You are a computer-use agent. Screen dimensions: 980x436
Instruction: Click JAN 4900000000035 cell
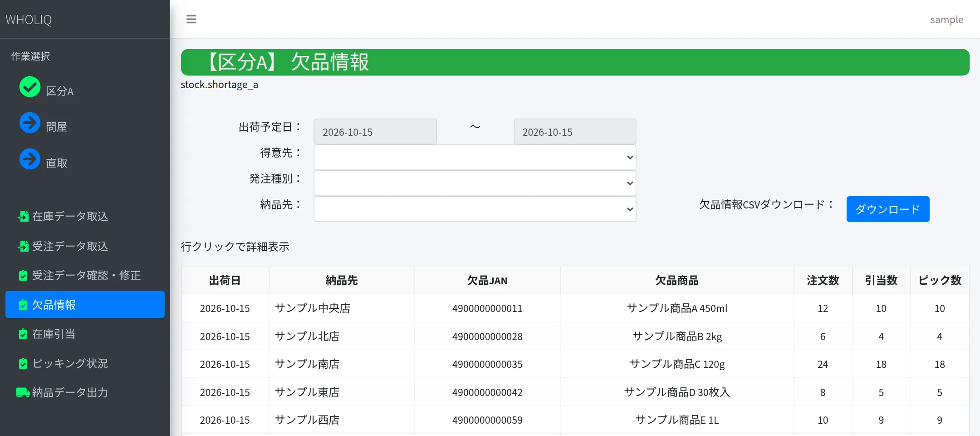click(x=487, y=364)
